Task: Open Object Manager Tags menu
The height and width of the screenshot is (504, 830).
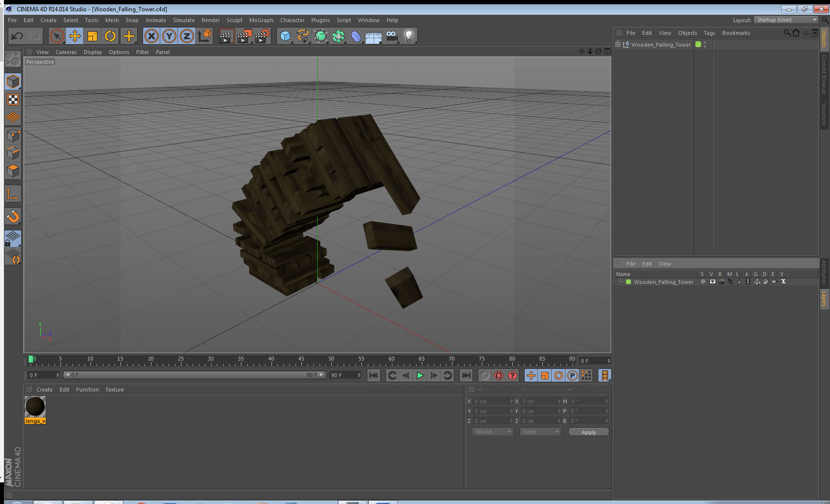Action: click(709, 33)
